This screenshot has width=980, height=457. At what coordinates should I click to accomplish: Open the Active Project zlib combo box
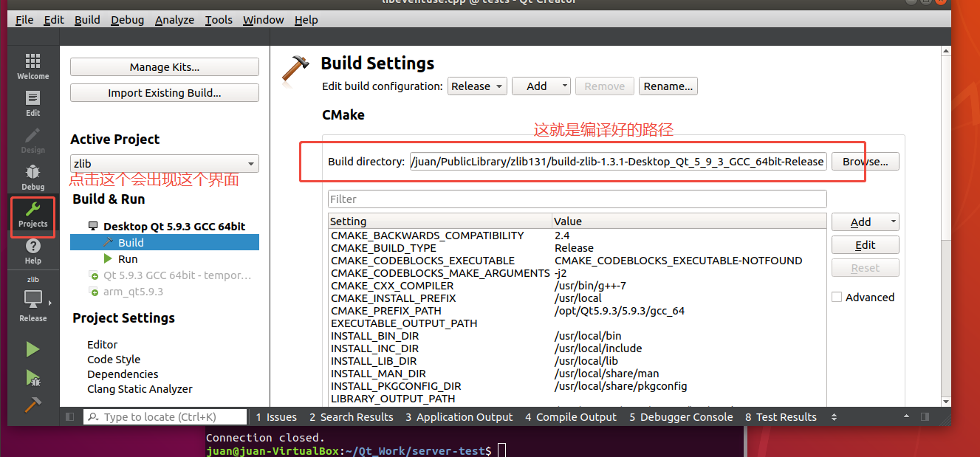pos(165,164)
